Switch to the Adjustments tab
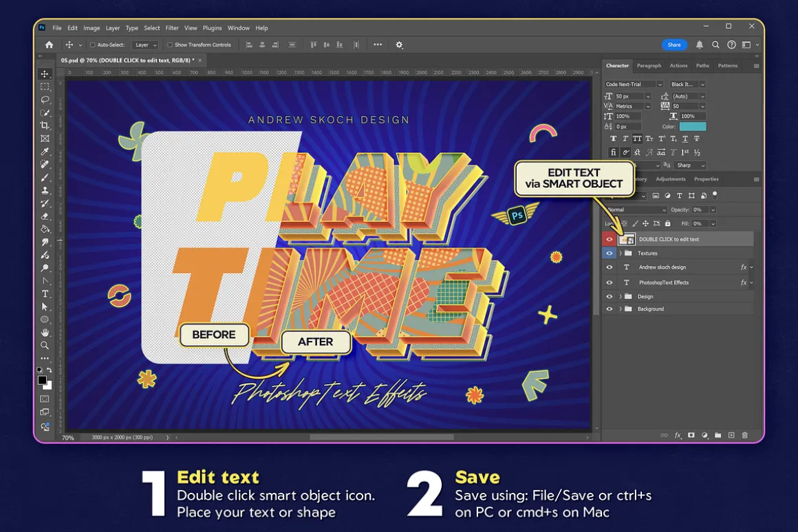798x532 pixels. coord(670,179)
